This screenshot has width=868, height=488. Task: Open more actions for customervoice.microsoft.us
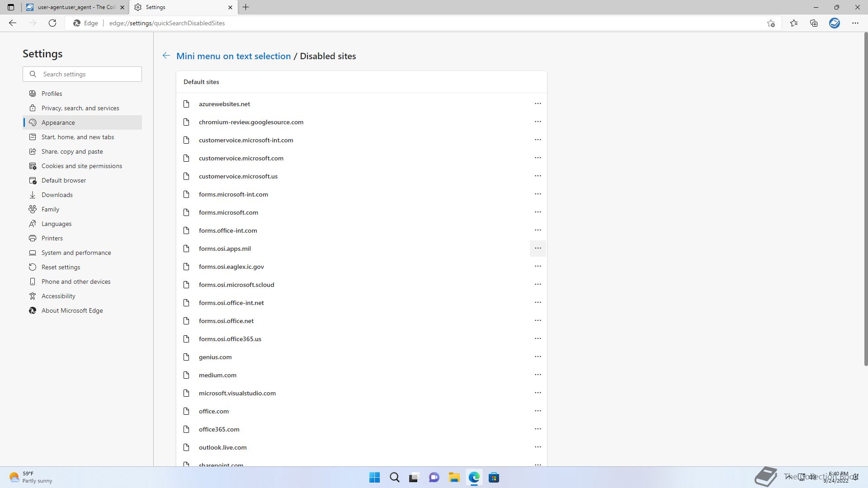tap(538, 176)
